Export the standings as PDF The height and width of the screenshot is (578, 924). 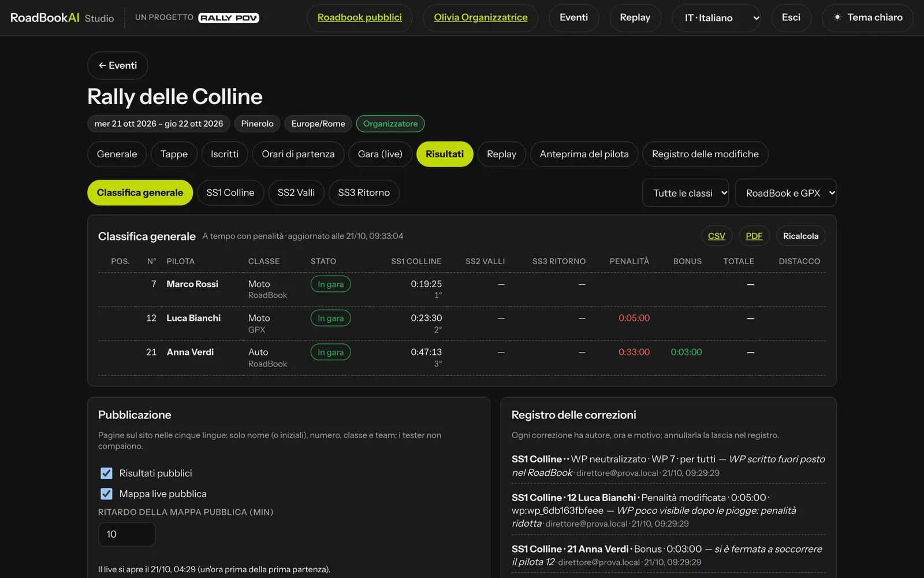pos(754,236)
